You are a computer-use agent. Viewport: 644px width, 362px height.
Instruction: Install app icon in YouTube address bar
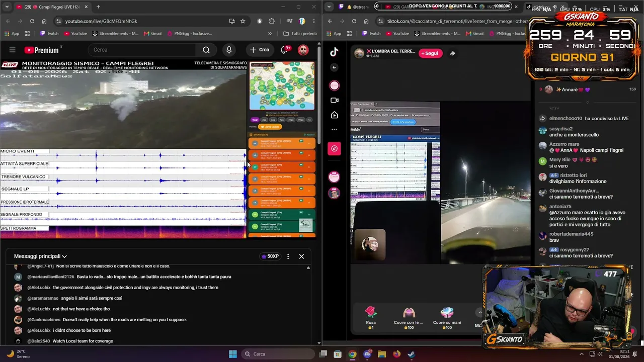pos(232,21)
